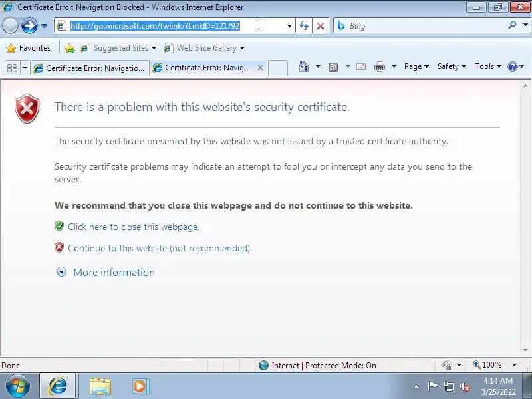
Task: Expand the tab list dropdown arrow
Action: (x=25, y=68)
